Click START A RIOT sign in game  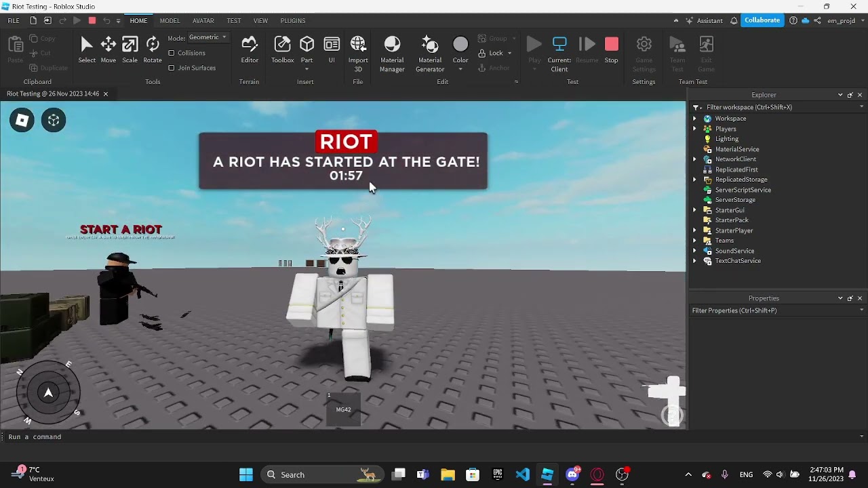coord(121,230)
